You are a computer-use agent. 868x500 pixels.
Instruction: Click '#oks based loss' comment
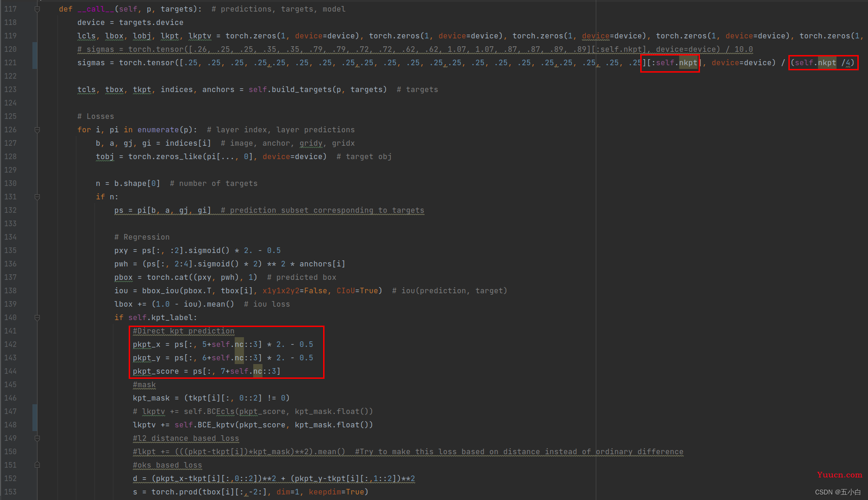point(167,465)
